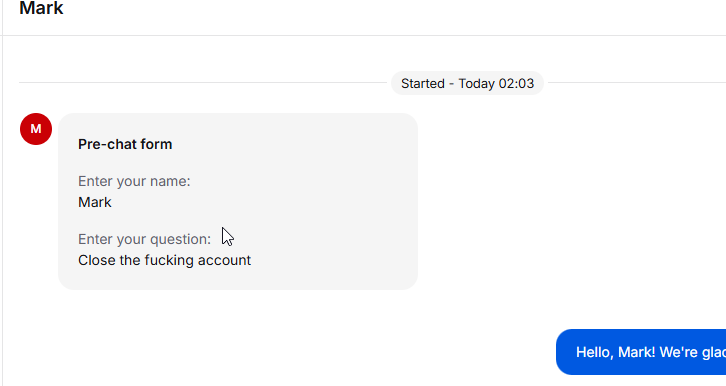Image resolution: width=726 pixels, height=386 pixels.
Task: Click the Enter your name label
Action: [134, 181]
